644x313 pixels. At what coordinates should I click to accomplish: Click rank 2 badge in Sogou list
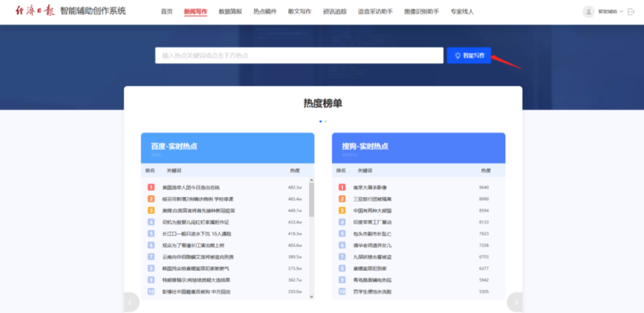click(x=342, y=199)
